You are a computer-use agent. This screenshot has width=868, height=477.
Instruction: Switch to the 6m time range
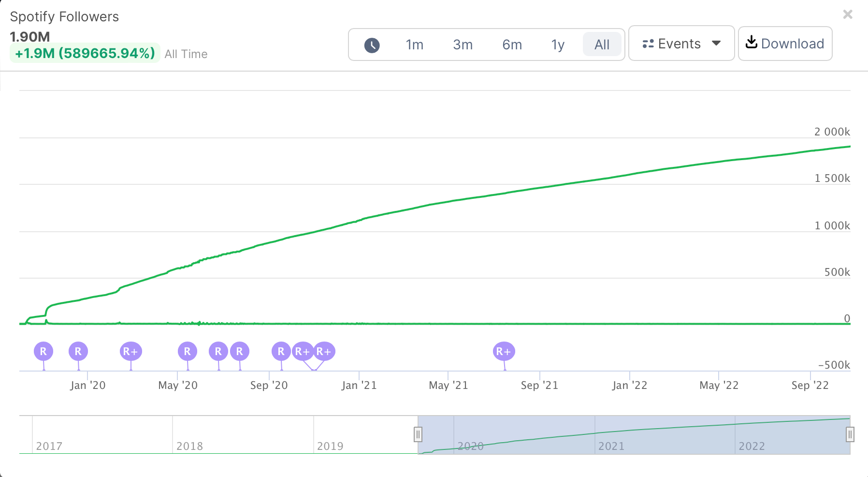(512, 45)
